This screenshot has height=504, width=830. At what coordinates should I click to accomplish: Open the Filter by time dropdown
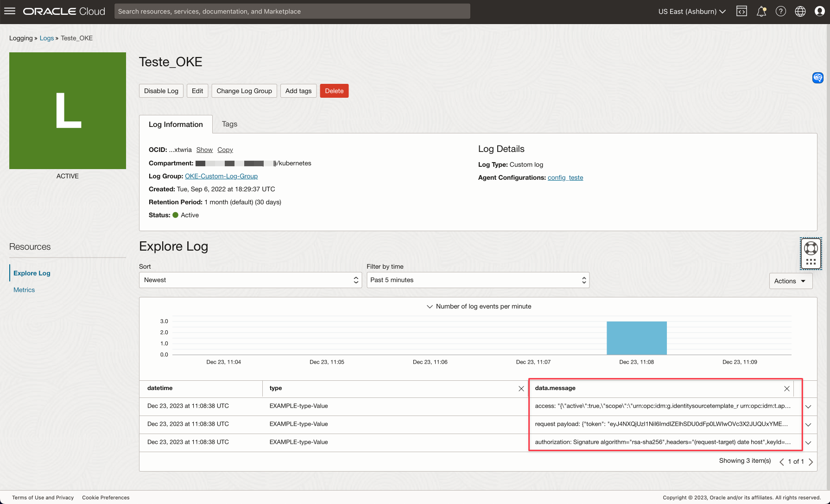478,280
